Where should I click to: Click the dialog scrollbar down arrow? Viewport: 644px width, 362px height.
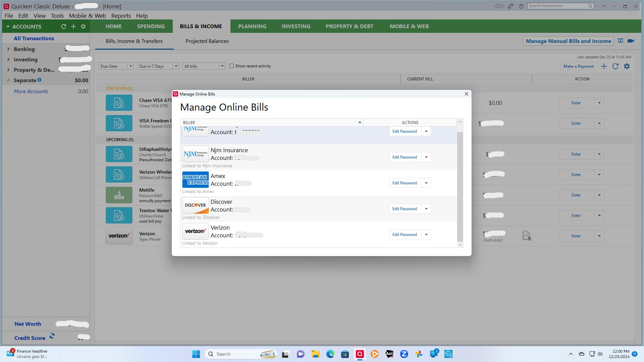pyautogui.click(x=460, y=245)
